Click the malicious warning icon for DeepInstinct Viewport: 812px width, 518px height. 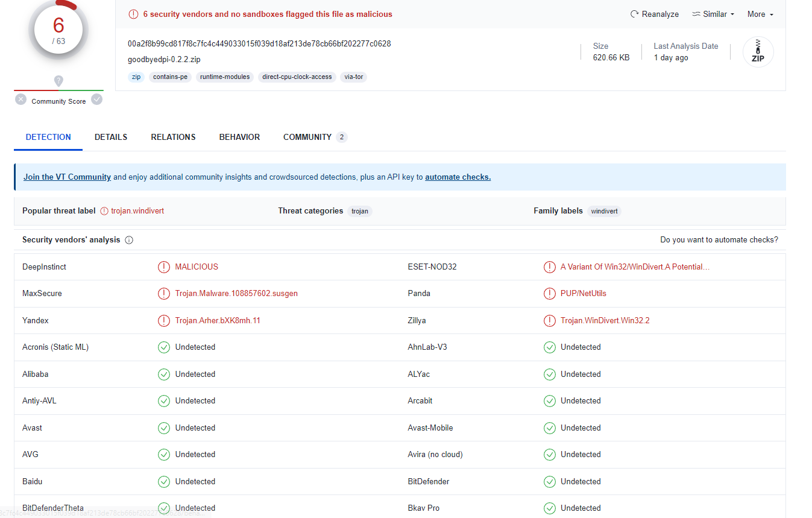[163, 267]
